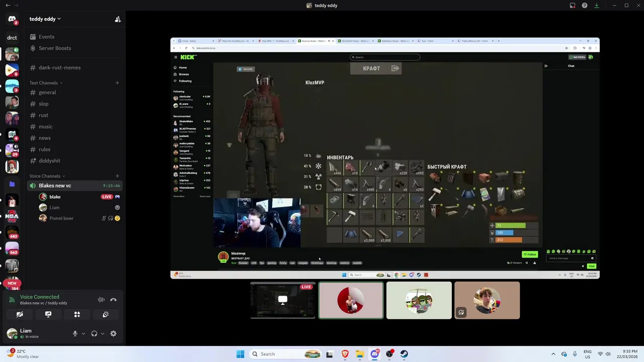Image resolution: width=644 pixels, height=362 pixels.
Task: Switch ENG US input language
Action: (x=588, y=354)
